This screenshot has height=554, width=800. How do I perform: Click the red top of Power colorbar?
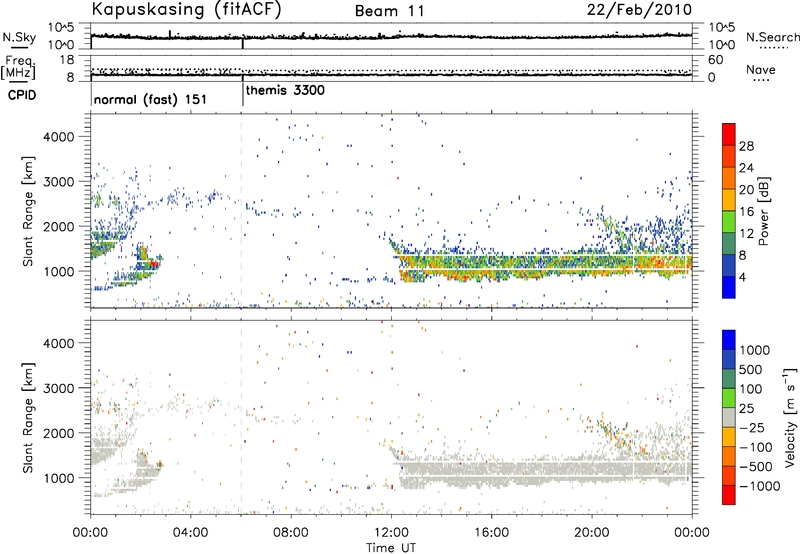pos(729,134)
